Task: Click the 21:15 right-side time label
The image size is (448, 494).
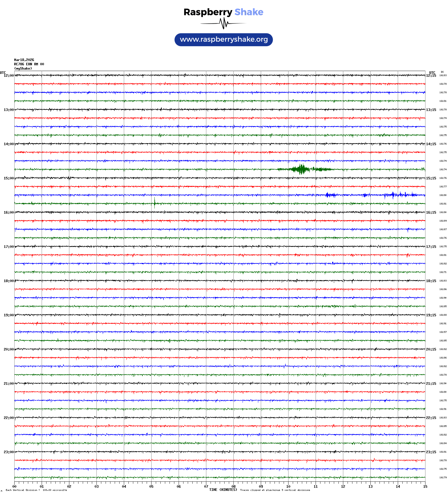Action: pyautogui.click(x=431, y=384)
